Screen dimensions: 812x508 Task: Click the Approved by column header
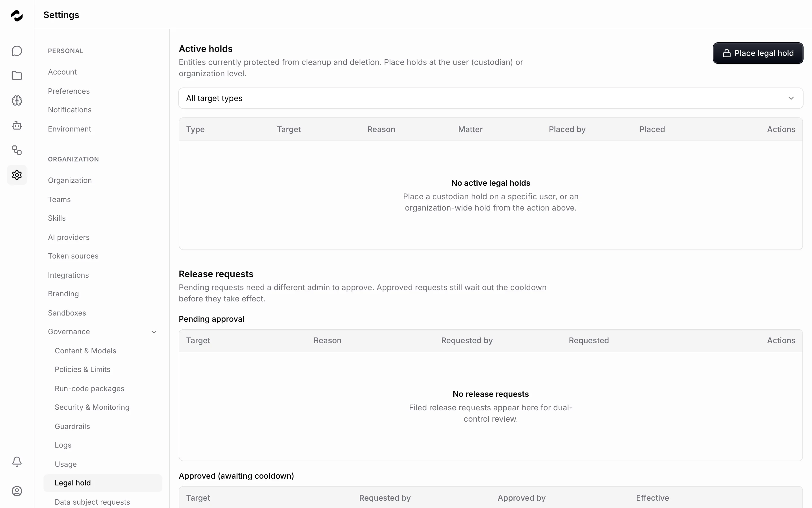pos(521,498)
